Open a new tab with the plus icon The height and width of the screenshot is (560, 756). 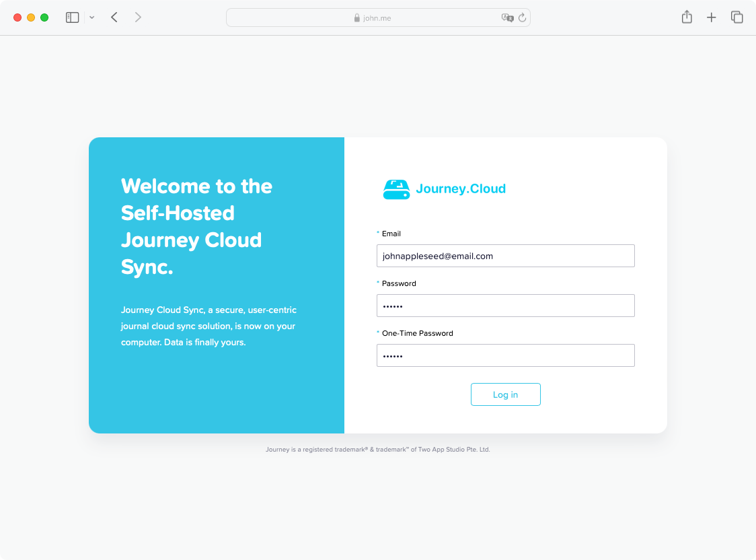click(x=712, y=17)
